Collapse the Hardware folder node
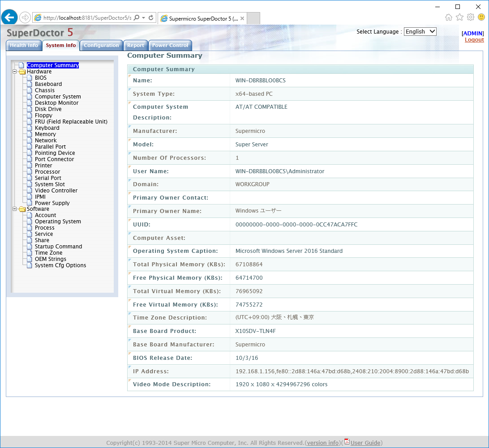The image size is (489, 448). coord(14,72)
